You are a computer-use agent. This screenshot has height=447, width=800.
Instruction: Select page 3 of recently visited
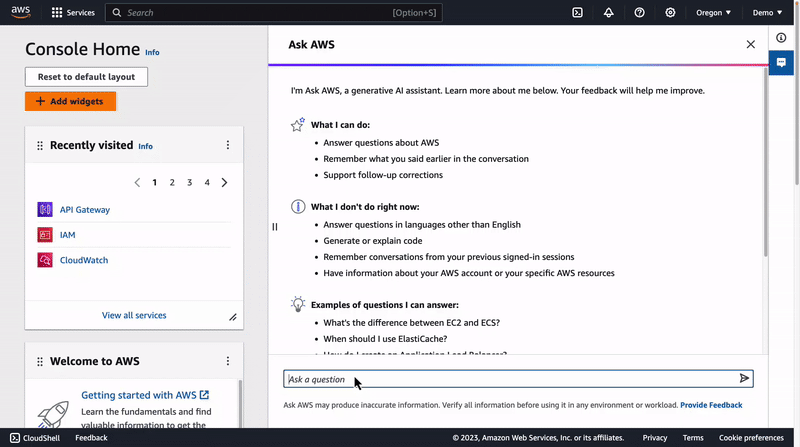[189, 183]
